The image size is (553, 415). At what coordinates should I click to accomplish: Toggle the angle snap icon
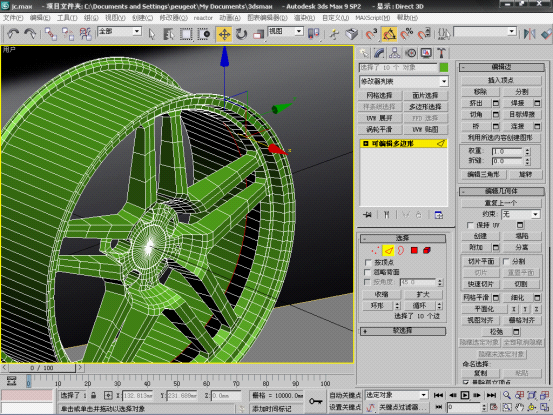click(389, 34)
